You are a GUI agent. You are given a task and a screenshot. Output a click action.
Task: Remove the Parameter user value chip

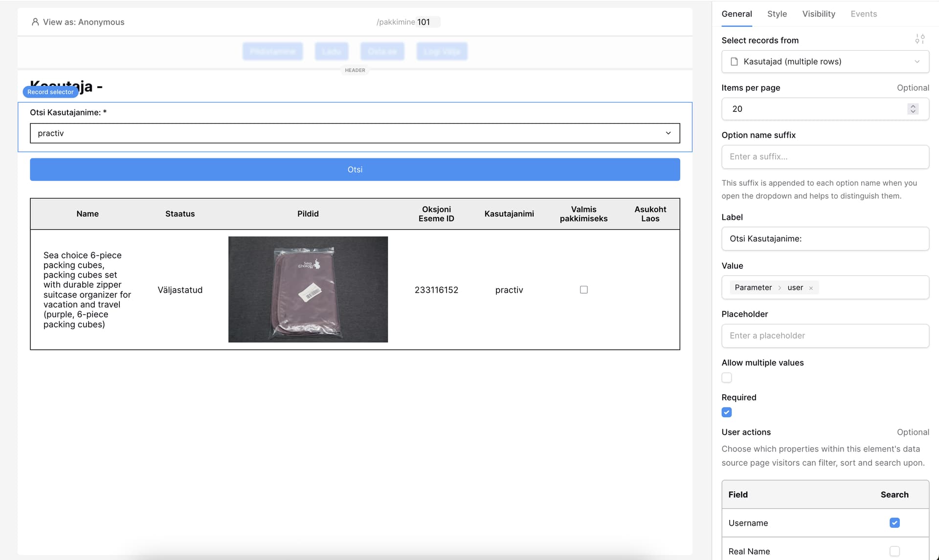click(811, 288)
